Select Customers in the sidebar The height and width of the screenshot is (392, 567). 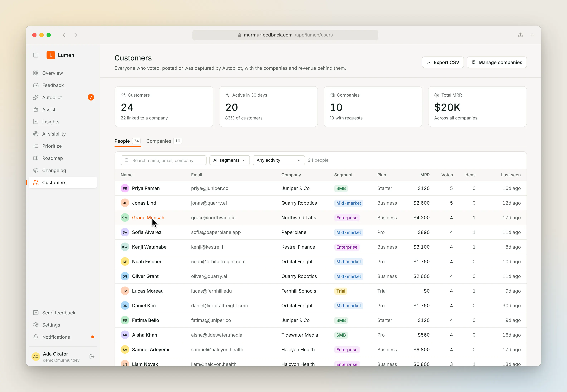click(x=63, y=182)
